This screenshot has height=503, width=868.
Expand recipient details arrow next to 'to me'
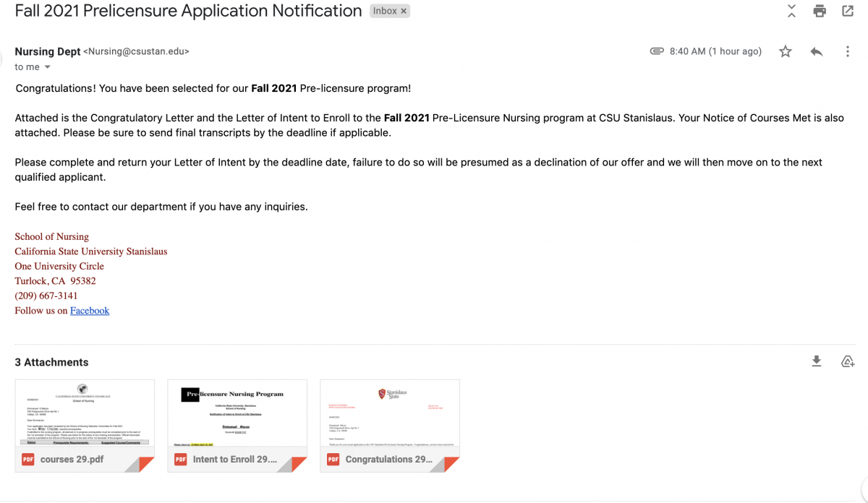click(48, 67)
